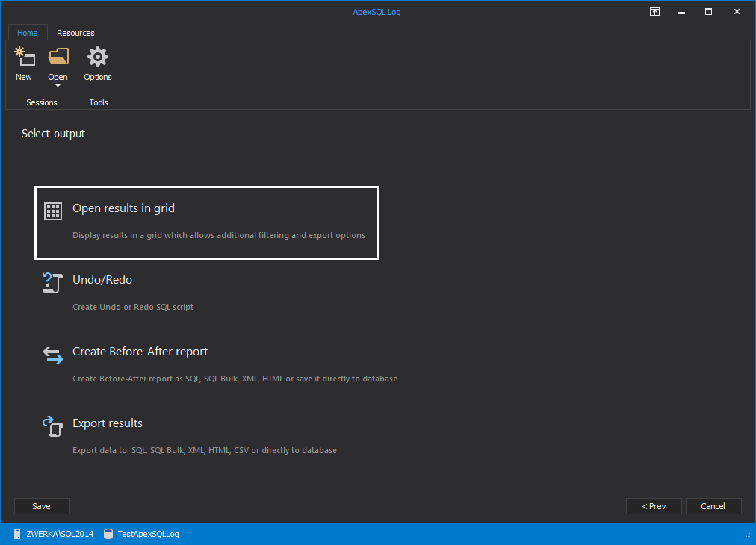Click the Undo/Redo script icon

point(53,283)
